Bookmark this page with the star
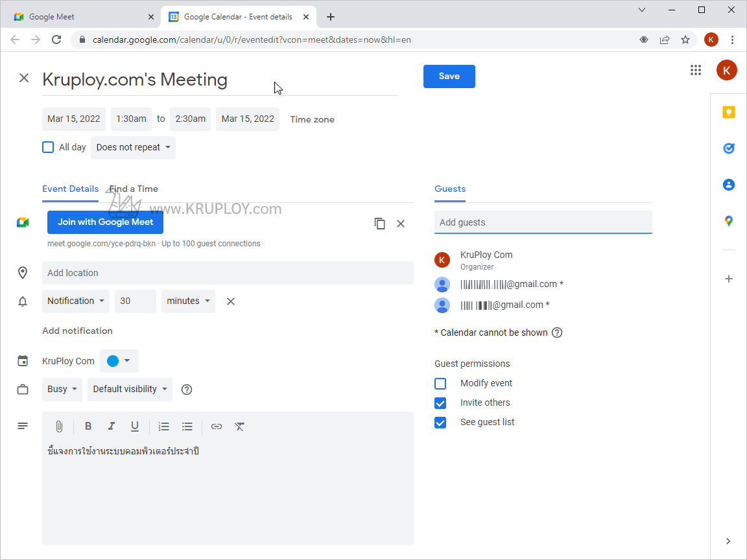This screenshot has height=560, width=747. coord(685,40)
